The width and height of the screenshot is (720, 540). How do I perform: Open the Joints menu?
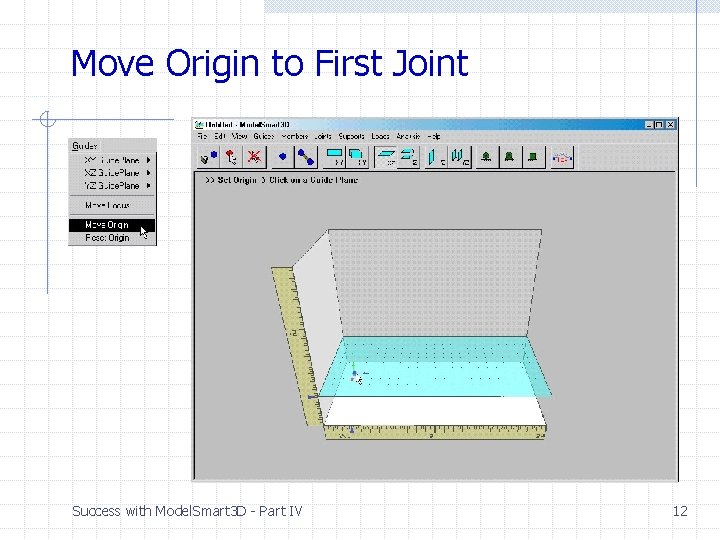(323, 136)
